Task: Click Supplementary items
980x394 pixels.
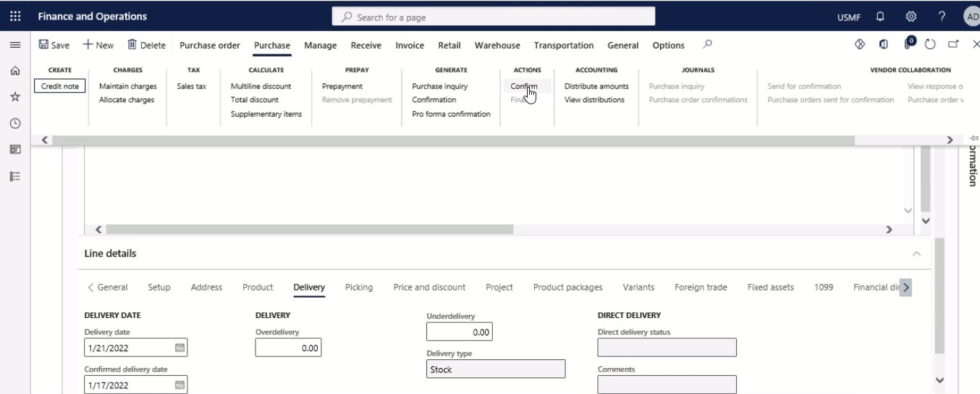Action: click(x=266, y=114)
